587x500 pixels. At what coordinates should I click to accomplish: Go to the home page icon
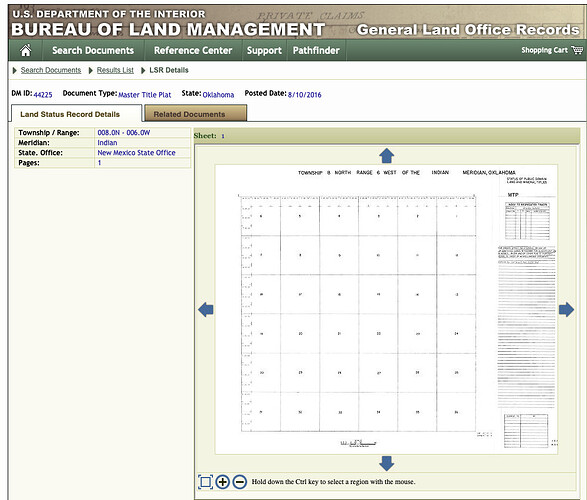pyautogui.click(x=26, y=50)
